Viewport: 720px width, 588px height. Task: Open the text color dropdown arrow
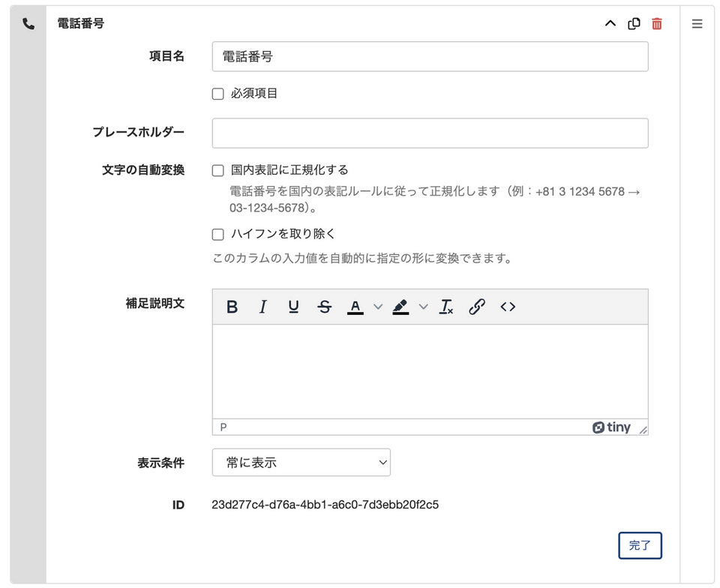pos(378,307)
